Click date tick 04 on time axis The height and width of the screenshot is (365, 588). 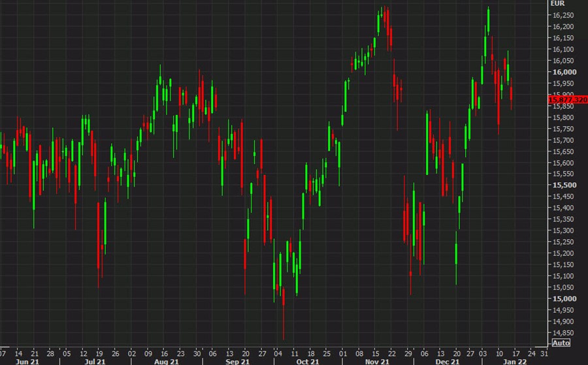pos(278,353)
